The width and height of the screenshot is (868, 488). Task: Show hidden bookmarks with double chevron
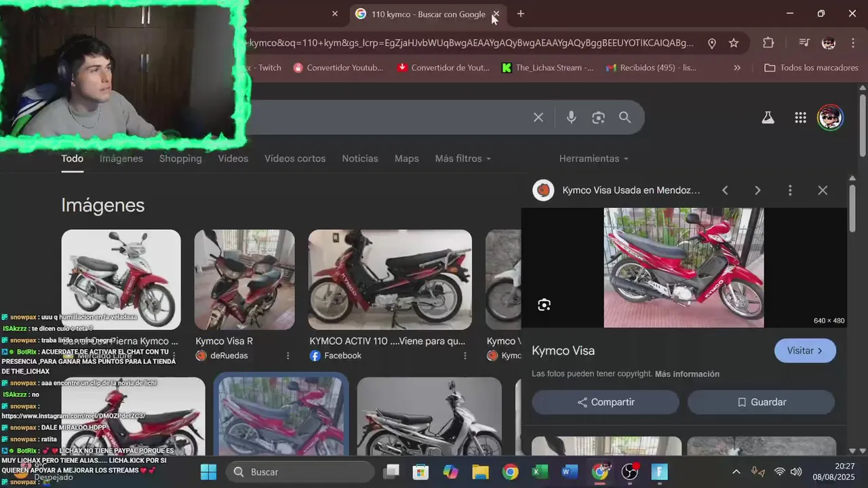click(x=737, y=68)
